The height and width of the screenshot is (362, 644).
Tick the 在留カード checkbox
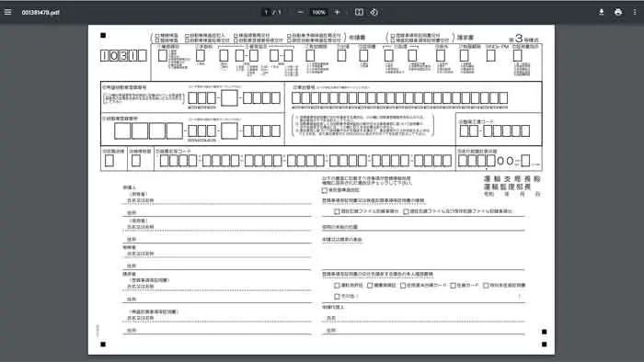pyautogui.click(x=453, y=286)
